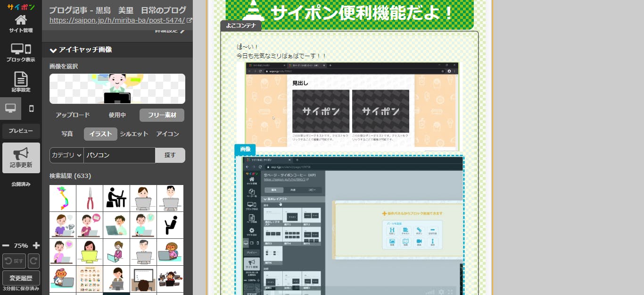The width and height of the screenshot is (644, 295).
Task: Switch to smartphone preview mode
Action: click(32, 109)
